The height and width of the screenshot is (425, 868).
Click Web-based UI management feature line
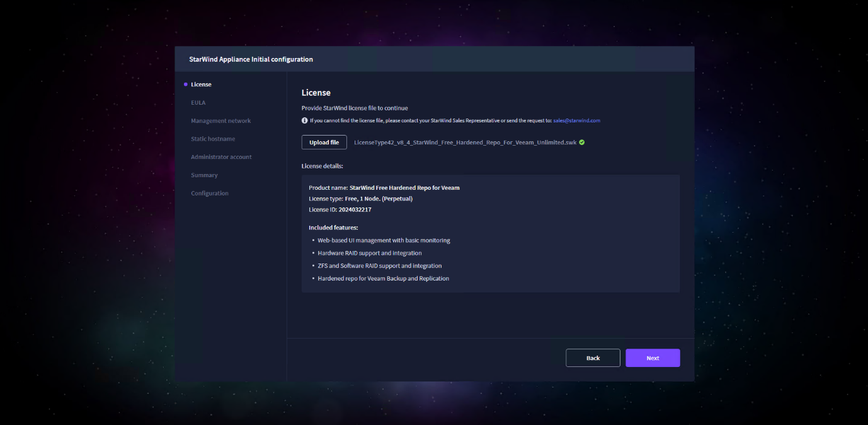pos(384,240)
